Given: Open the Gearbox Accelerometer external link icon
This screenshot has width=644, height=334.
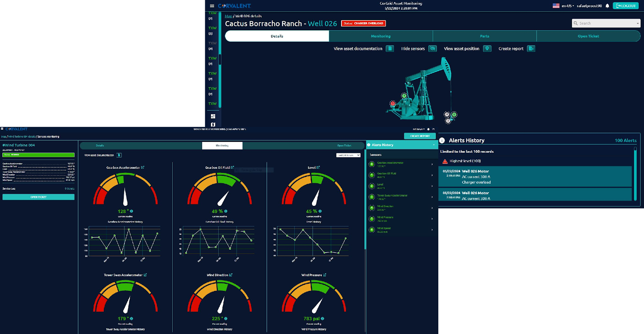Looking at the screenshot, I should pyautogui.click(x=142, y=167).
